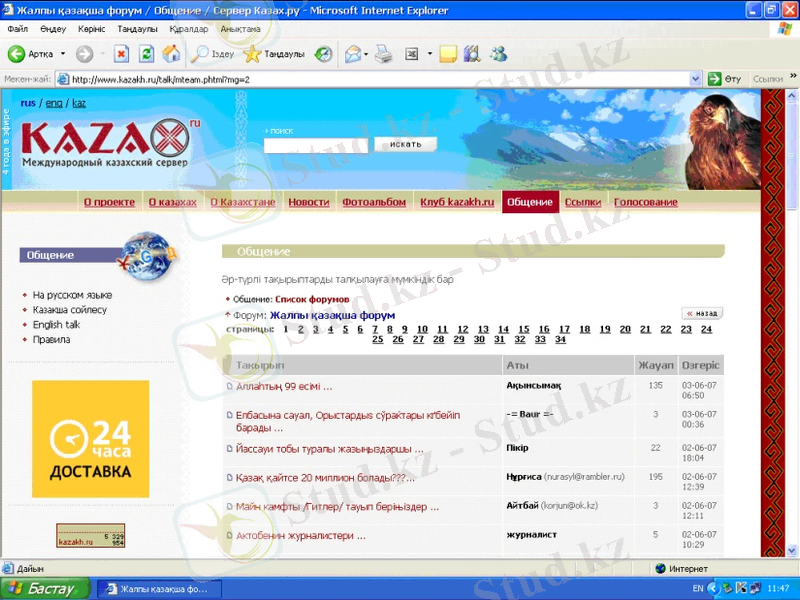Select the Жалпы қазақша фо... taskbar button
Viewport: 800px width, 600px height.
click(159, 589)
